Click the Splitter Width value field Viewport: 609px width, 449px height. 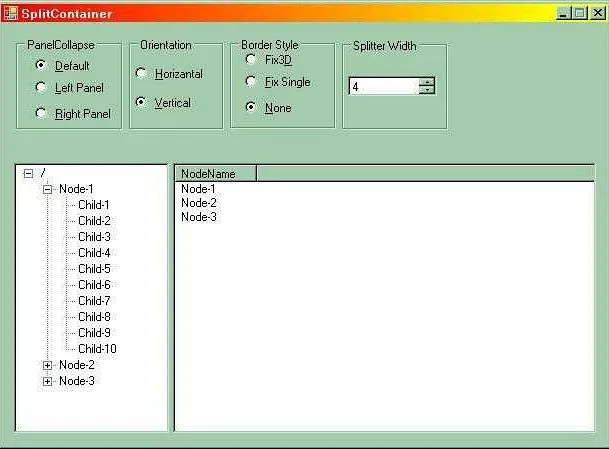383,87
